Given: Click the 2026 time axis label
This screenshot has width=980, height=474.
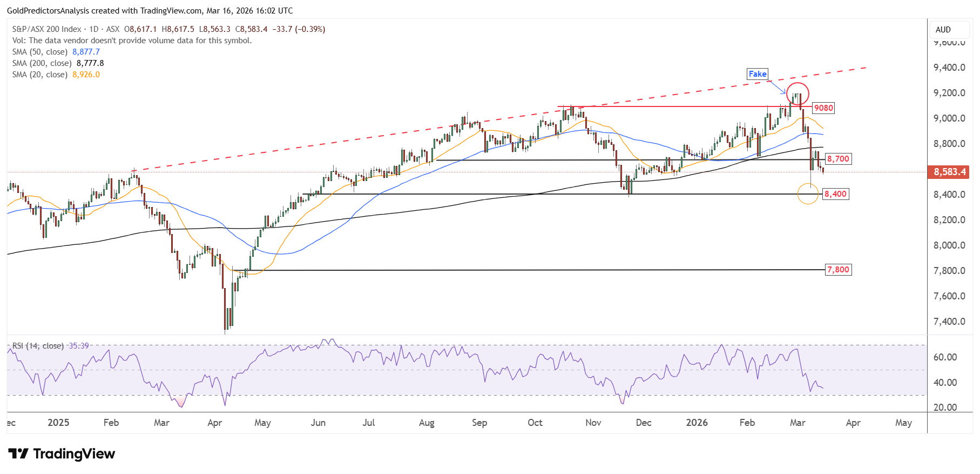Looking at the screenshot, I should point(697,423).
